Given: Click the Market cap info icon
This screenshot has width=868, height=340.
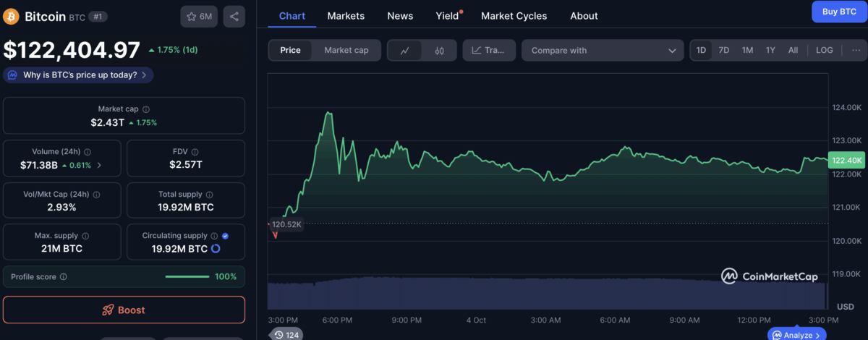Looking at the screenshot, I should pos(146,109).
